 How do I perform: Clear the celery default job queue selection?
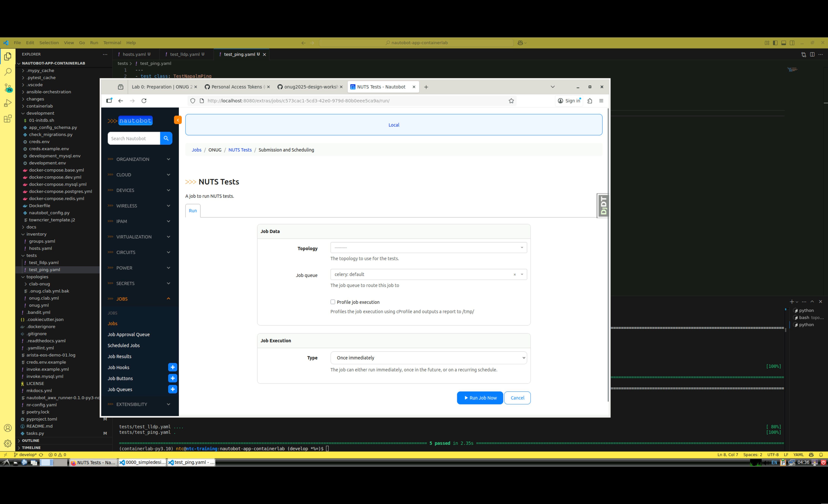point(514,275)
